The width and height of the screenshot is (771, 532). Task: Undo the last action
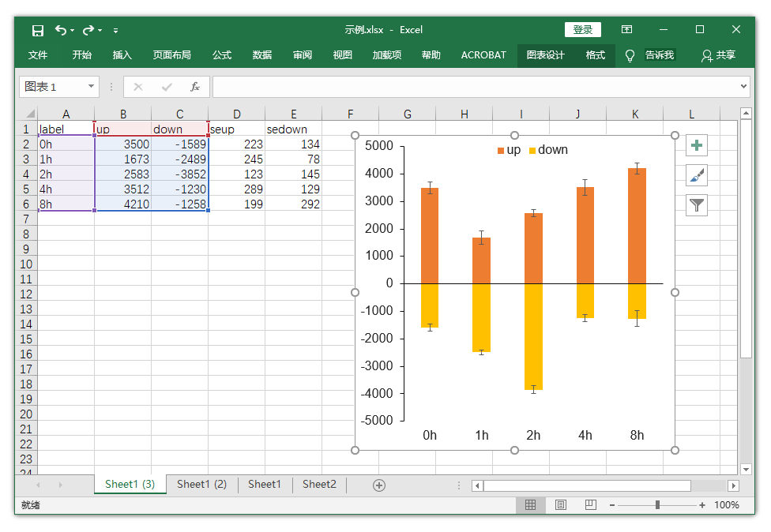[x=60, y=31]
